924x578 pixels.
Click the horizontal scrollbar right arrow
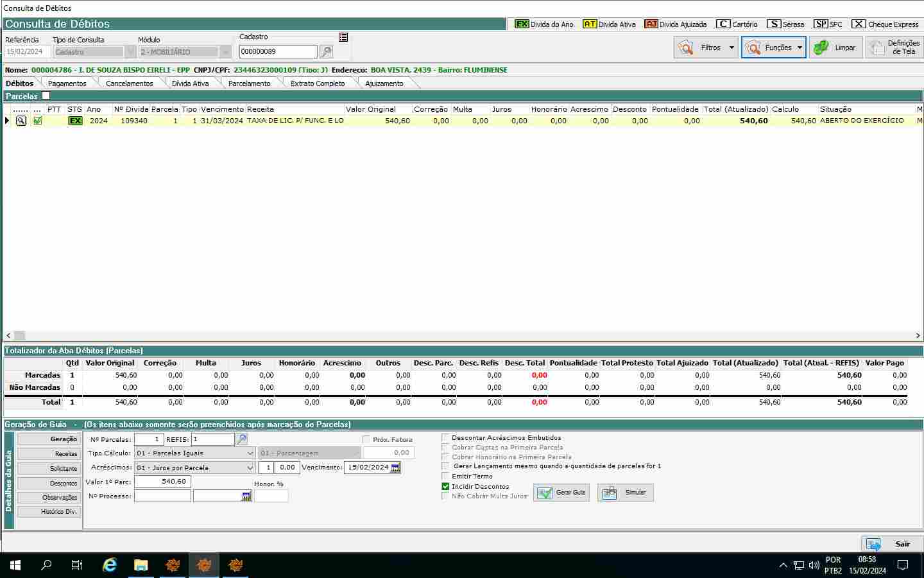pyautogui.click(x=918, y=335)
